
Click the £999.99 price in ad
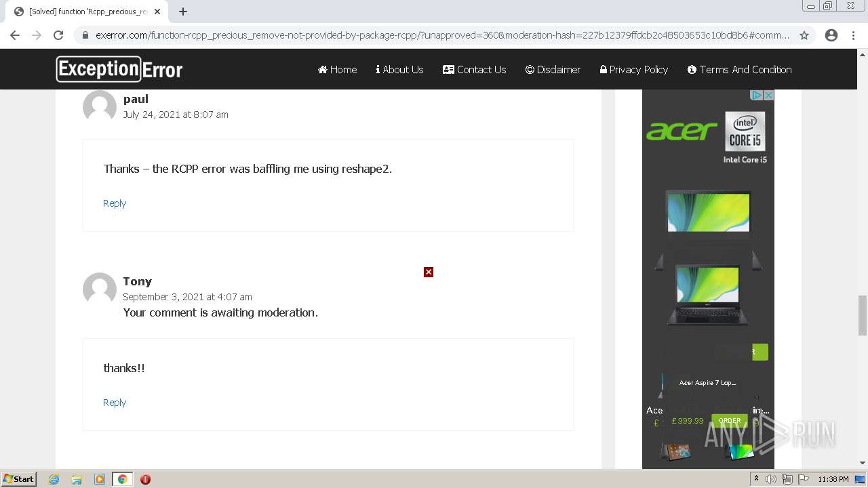pyautogui.click(x=688, y=421)
